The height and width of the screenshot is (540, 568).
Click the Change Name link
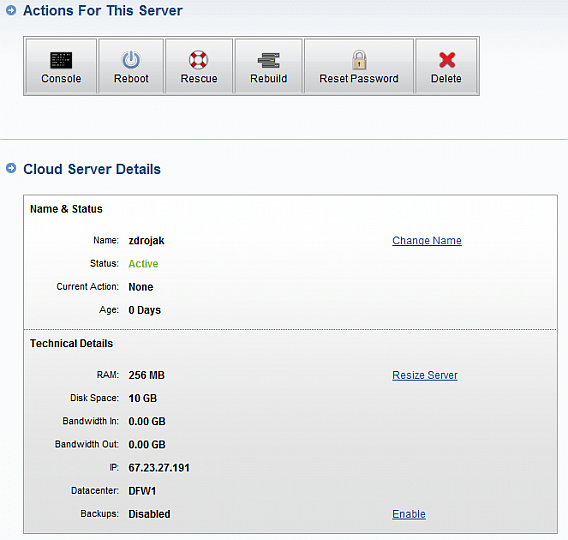pos(427,240)
